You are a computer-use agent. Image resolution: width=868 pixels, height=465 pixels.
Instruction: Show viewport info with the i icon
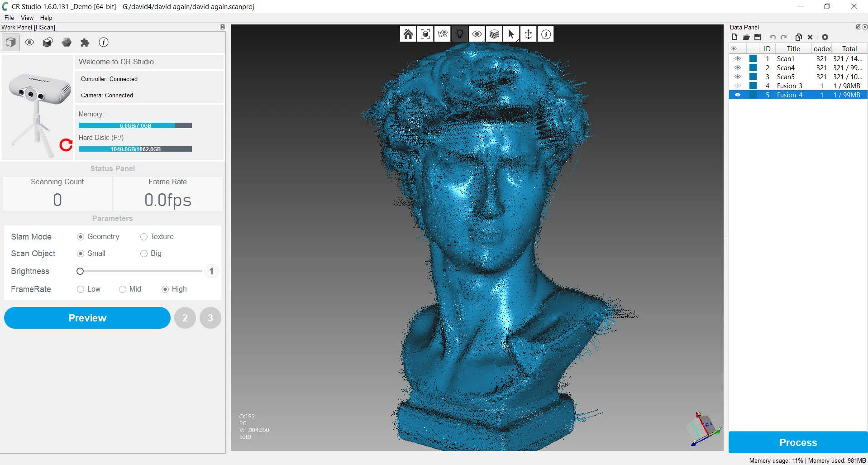[546, 34]
